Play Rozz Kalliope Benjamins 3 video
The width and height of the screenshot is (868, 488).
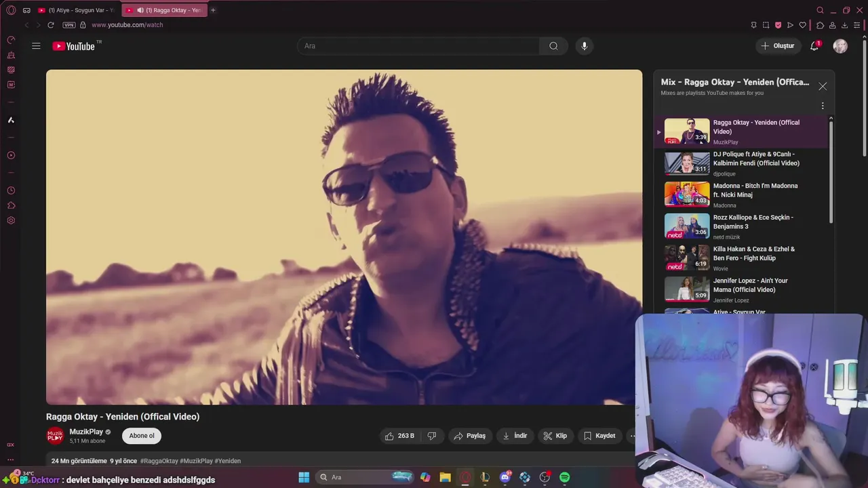742,226
